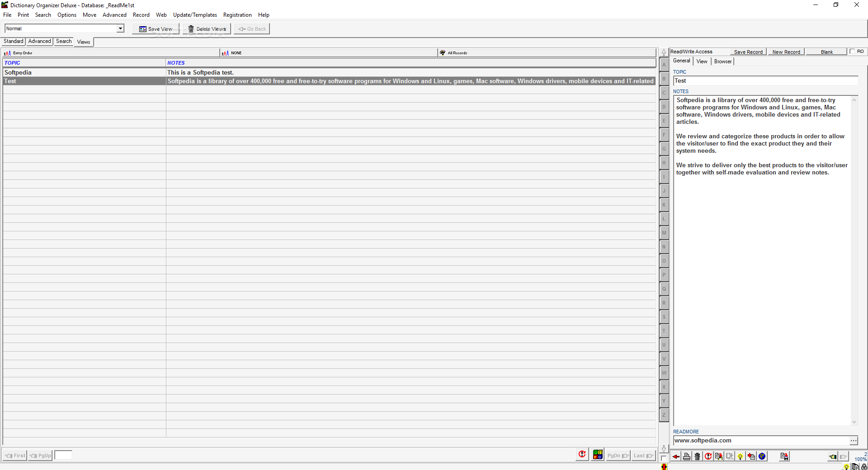Click the First navigation button

[15, 456]
